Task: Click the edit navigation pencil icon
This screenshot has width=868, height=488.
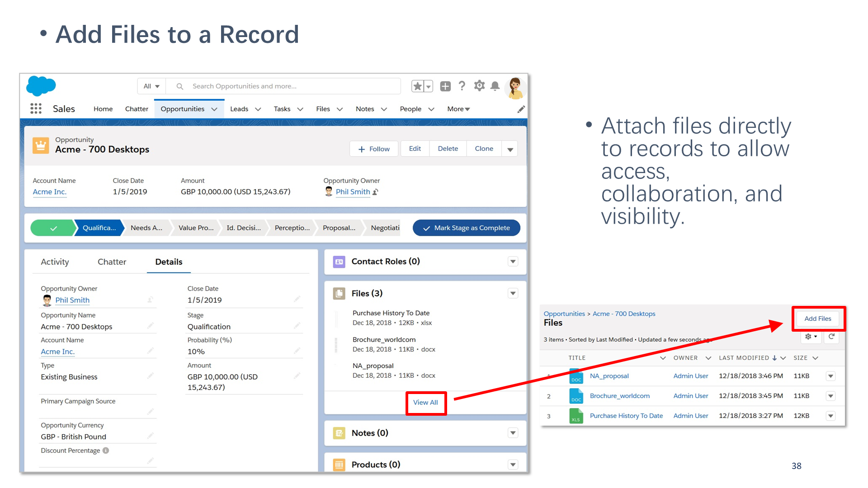Action: (521, 109)
